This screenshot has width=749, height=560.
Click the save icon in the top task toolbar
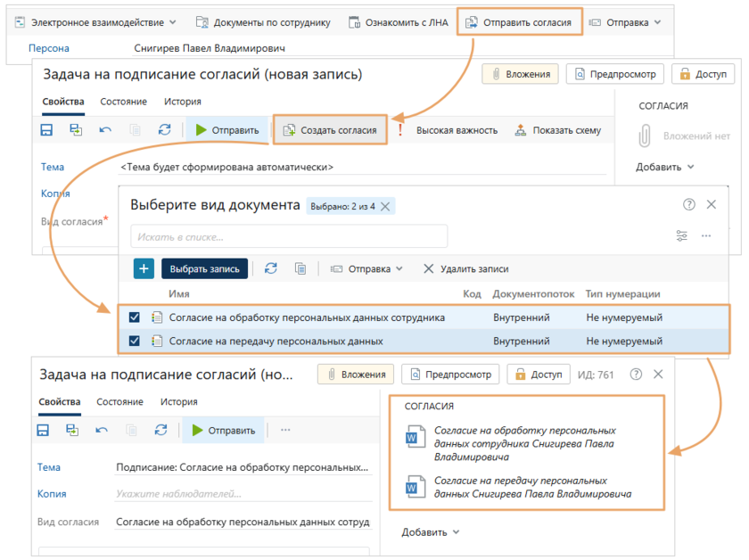[47, 130]
